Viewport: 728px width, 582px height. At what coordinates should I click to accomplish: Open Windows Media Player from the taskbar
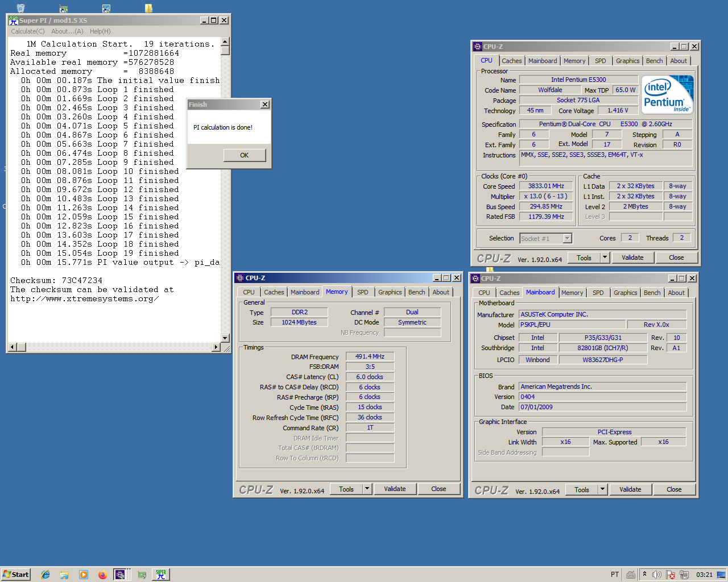84,575
